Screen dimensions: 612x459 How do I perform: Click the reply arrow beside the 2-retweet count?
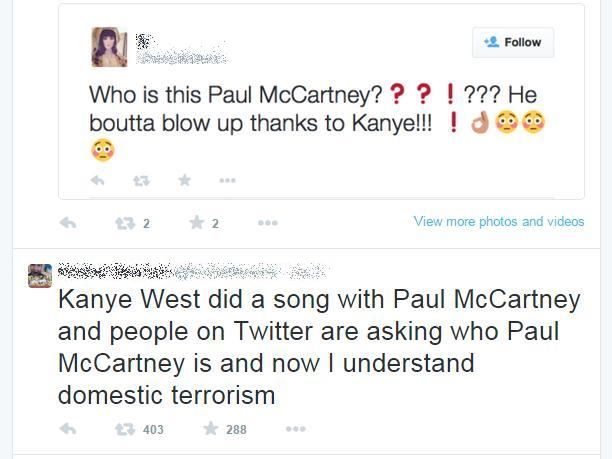(68, 223)
